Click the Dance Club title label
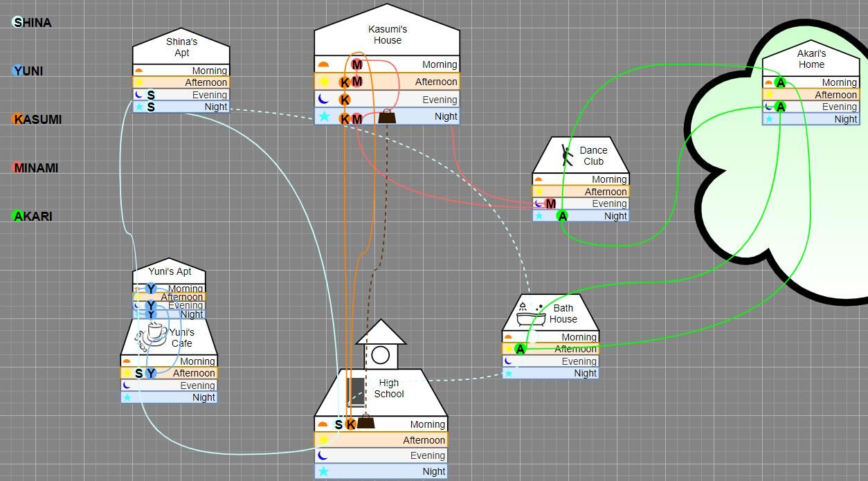 click(593, 156)
